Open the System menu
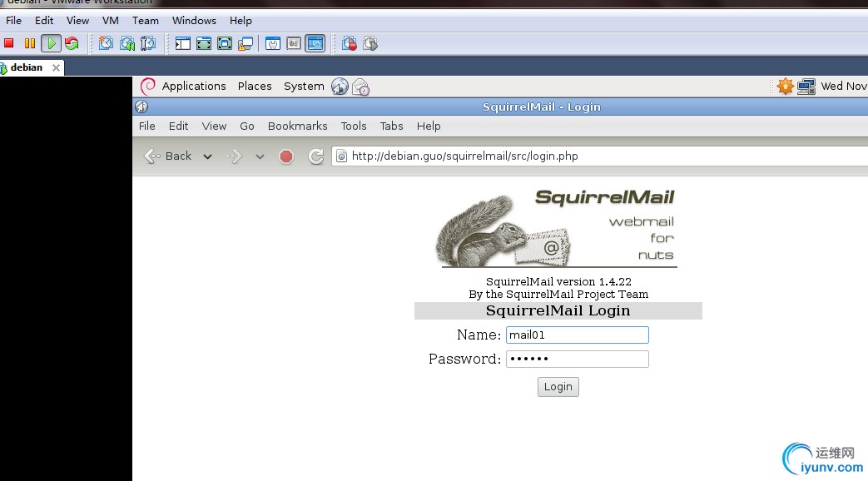The width and height of the screenshot is (868, 481). 304,87
